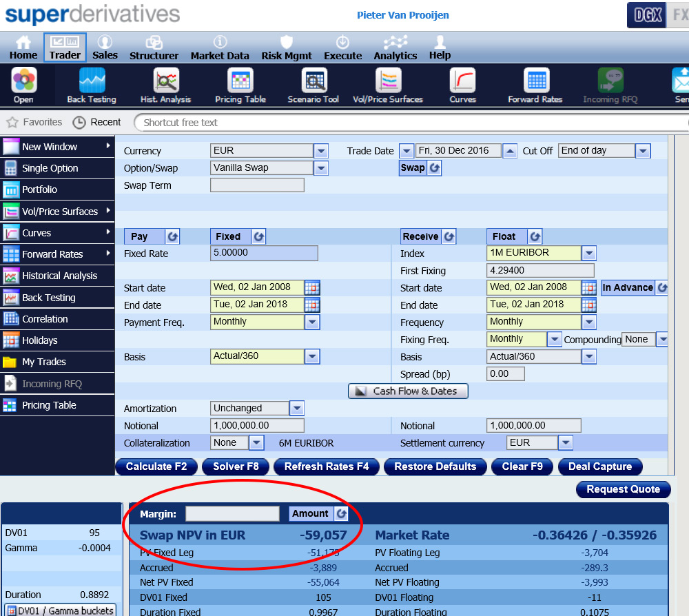Open Portfolio from the sidebar
Image resolution: width=689 pixels, height=616 pixels.
pyautogui.click(x=57, y=189)
